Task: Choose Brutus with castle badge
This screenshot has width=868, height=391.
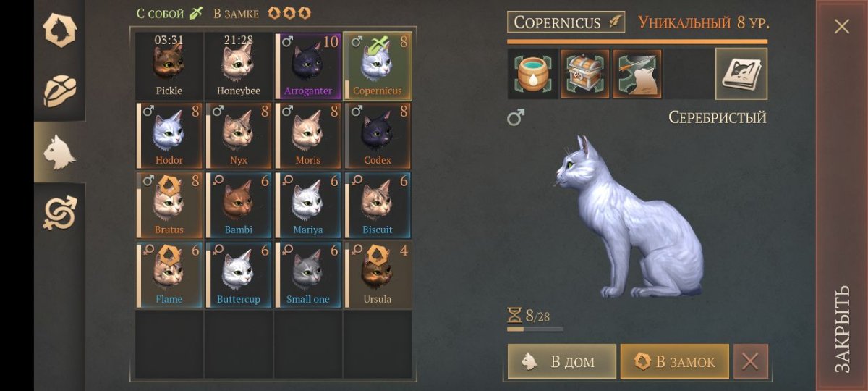Action: [x=169, y=204]
